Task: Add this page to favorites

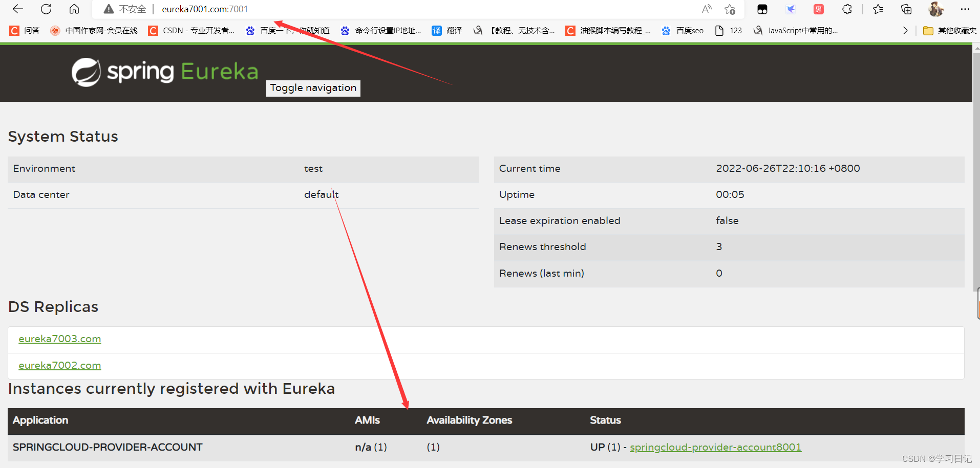Action: point(730,9)
